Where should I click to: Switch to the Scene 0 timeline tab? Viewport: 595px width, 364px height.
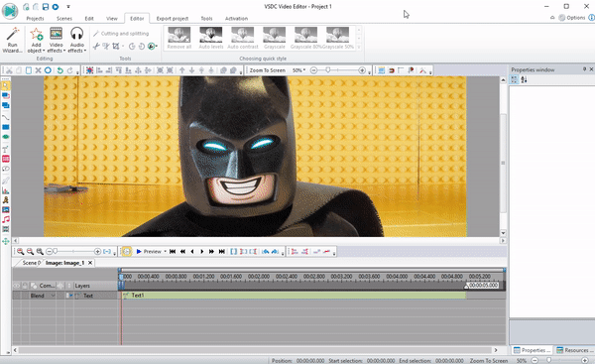(31, 263)
